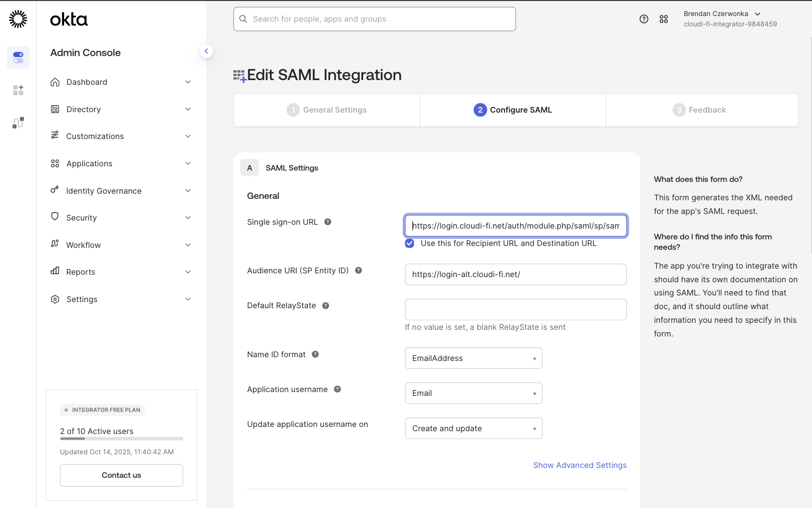Click into the Default RelayState input field
This screenshot has width=812, height=508.
coord(515,310)
